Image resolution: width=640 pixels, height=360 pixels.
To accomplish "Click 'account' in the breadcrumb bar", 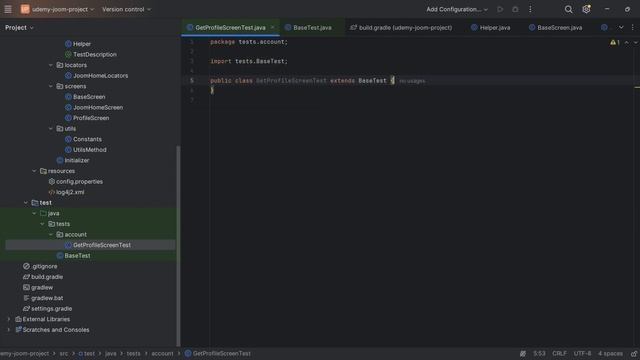I will pos(162,353).
